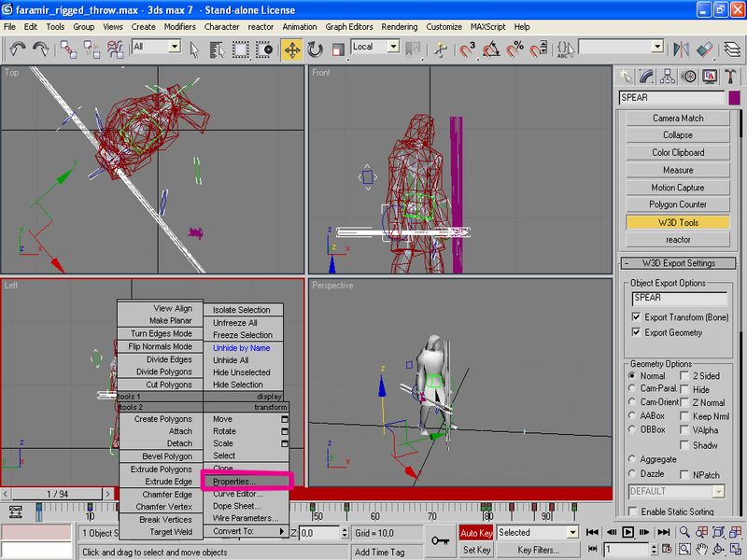Open the Select by Name list tool
Viewport: 747px width, 560px height.
coord(218,49)
